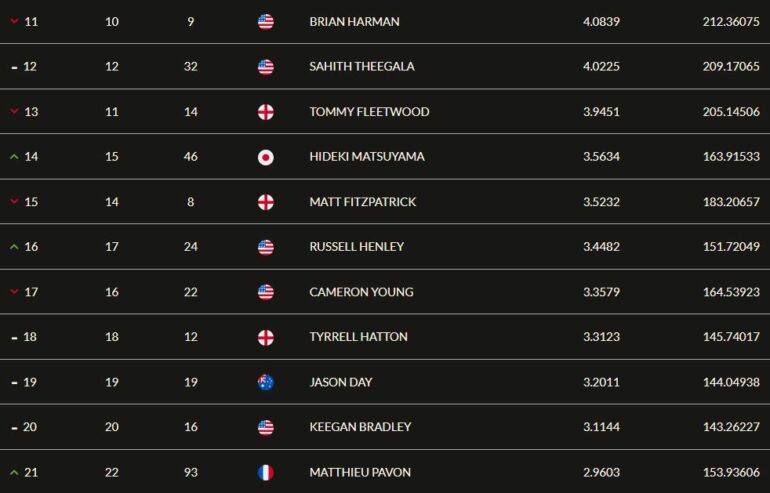This screenshot has height=493, width=770.
Task: Click Brian Harman's total points 212.36075
Action: click(x=731, y=22)
